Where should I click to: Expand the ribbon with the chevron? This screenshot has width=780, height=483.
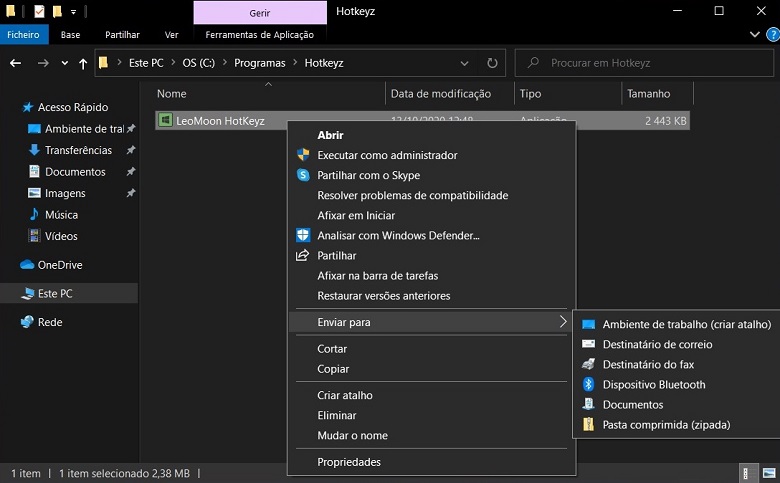point(754,34)
